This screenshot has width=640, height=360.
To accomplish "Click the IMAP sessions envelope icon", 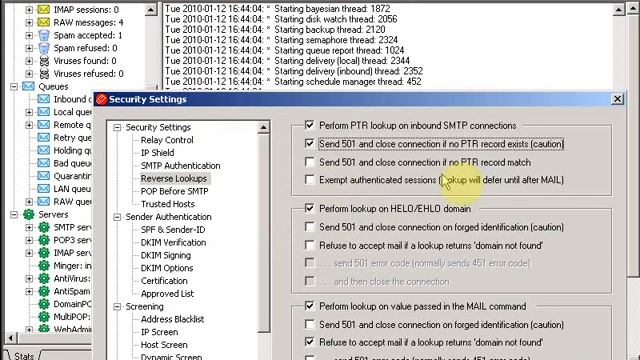I will pos(44,9).
